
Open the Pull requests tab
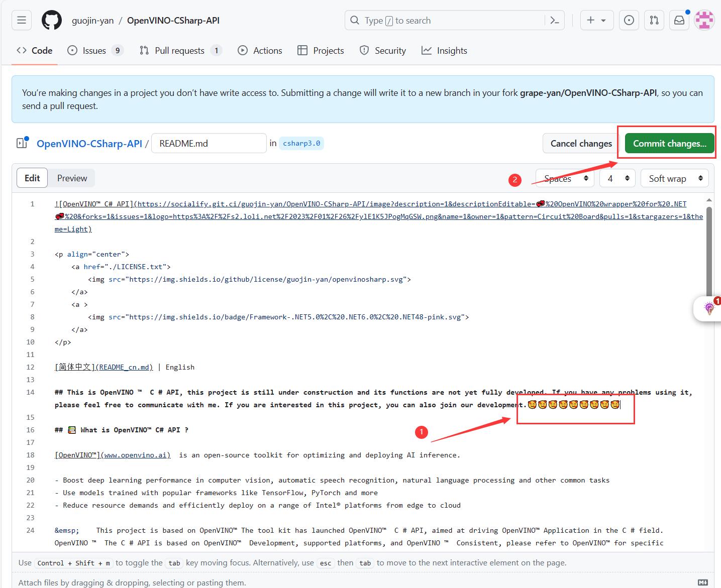point(180,51)
